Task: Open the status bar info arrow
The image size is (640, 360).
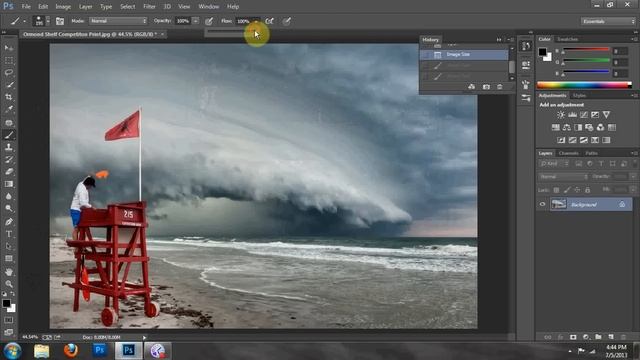Action: pyautogui.click(x=144, y=338)
